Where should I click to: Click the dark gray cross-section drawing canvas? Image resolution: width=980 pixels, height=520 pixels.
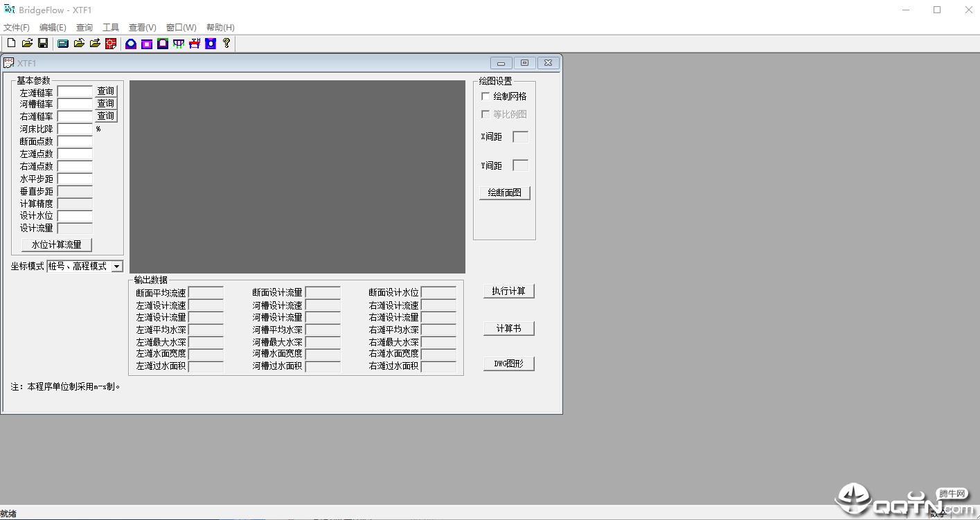[x=297, y=177]
